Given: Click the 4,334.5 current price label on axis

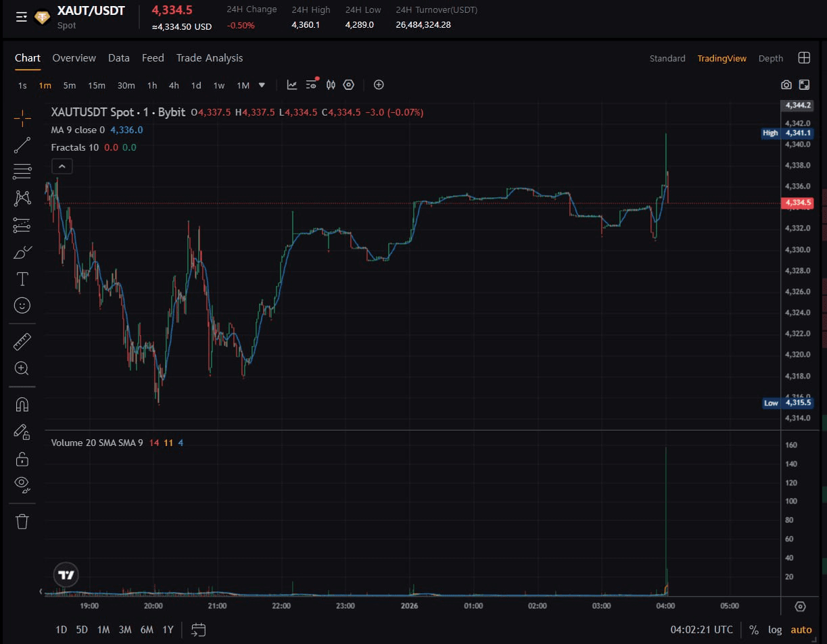Looking at the screenshot, I should point(797,203).
